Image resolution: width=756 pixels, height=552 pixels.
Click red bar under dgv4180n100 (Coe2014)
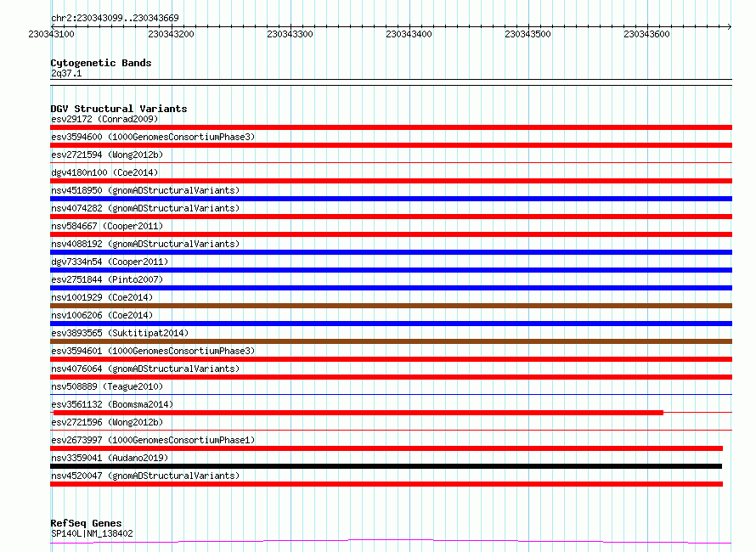click(391, 181)
